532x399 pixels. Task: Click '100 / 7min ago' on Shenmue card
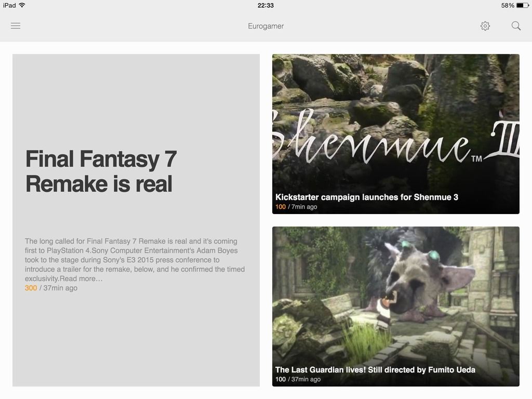296,207
